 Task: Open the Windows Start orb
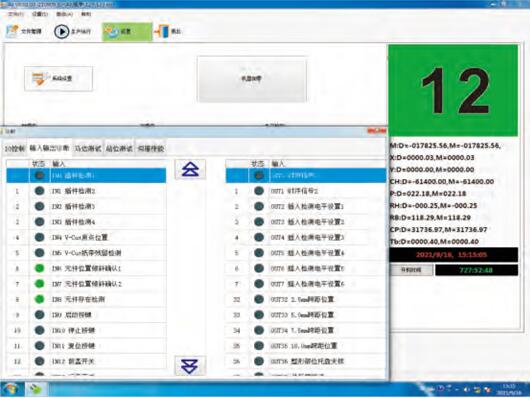click(x=11, y=389)
